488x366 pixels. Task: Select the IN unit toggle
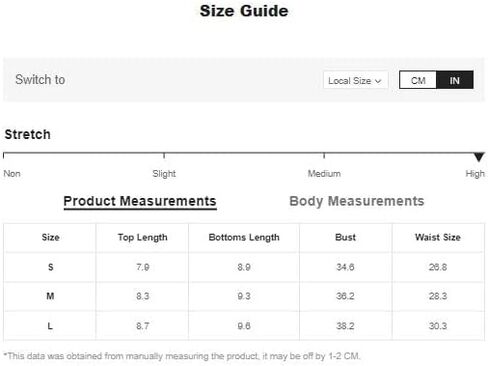coord(455,80)
